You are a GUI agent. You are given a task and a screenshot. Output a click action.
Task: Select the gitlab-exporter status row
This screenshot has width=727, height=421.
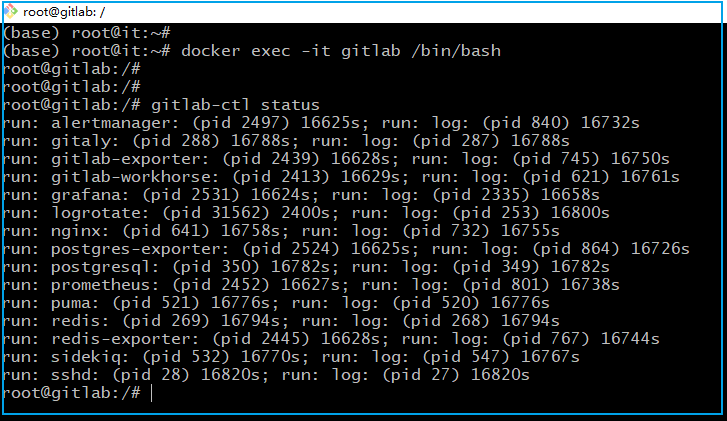(x=336, y=159)
